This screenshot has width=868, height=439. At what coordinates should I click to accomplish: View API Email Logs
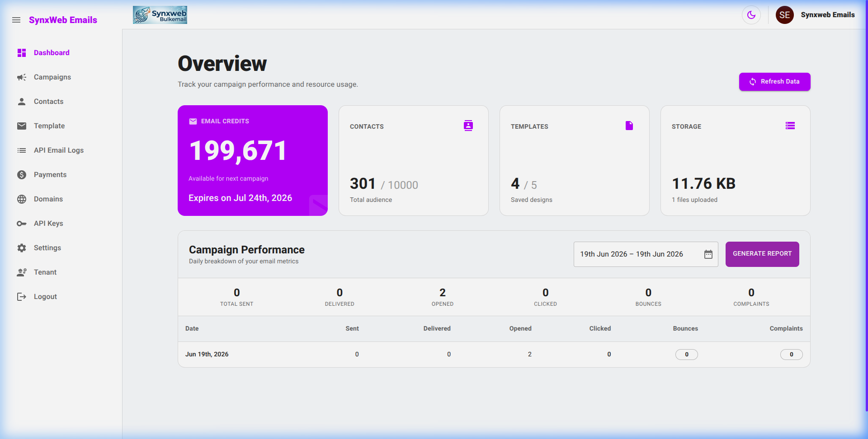(x=59, y=150)
